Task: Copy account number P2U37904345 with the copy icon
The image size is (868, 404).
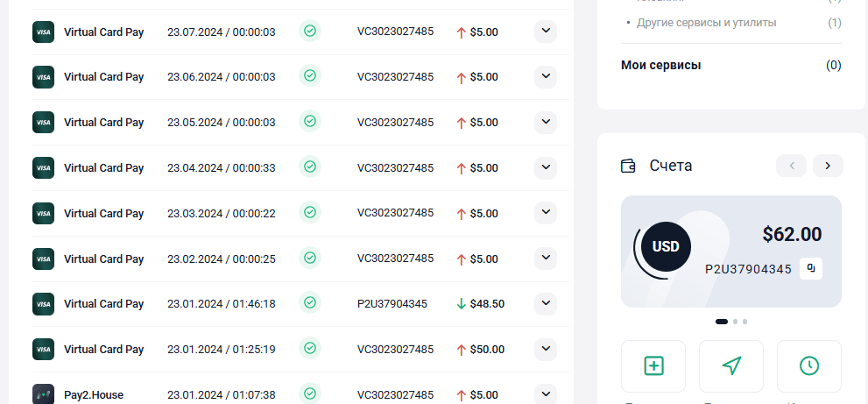Action: [811, 269]
